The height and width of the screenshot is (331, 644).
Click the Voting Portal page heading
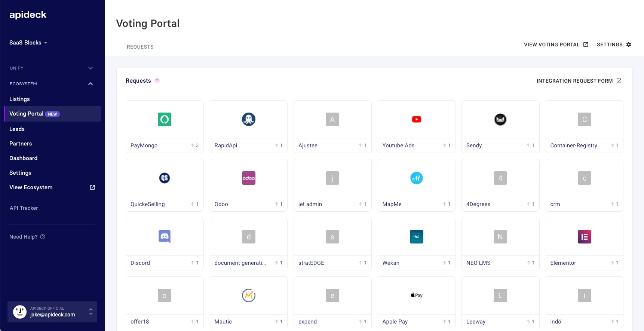(x=148, y=23)
